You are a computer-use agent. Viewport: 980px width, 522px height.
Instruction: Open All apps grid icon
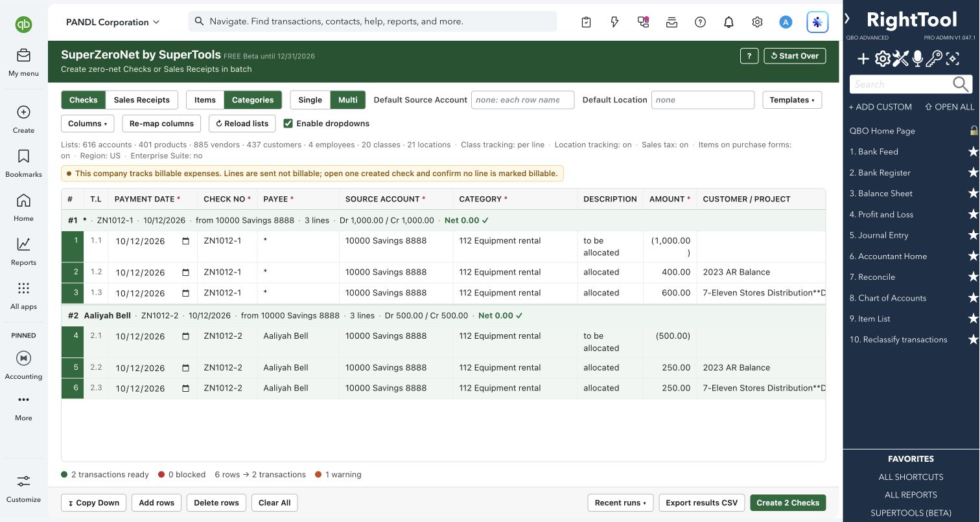click(x=23, y=288)
